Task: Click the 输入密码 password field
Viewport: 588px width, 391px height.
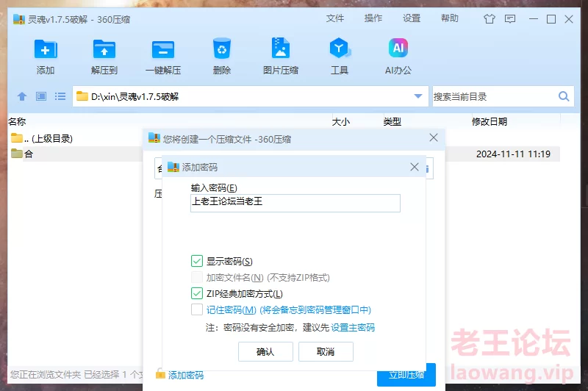Action: click(x=295, y=203)
